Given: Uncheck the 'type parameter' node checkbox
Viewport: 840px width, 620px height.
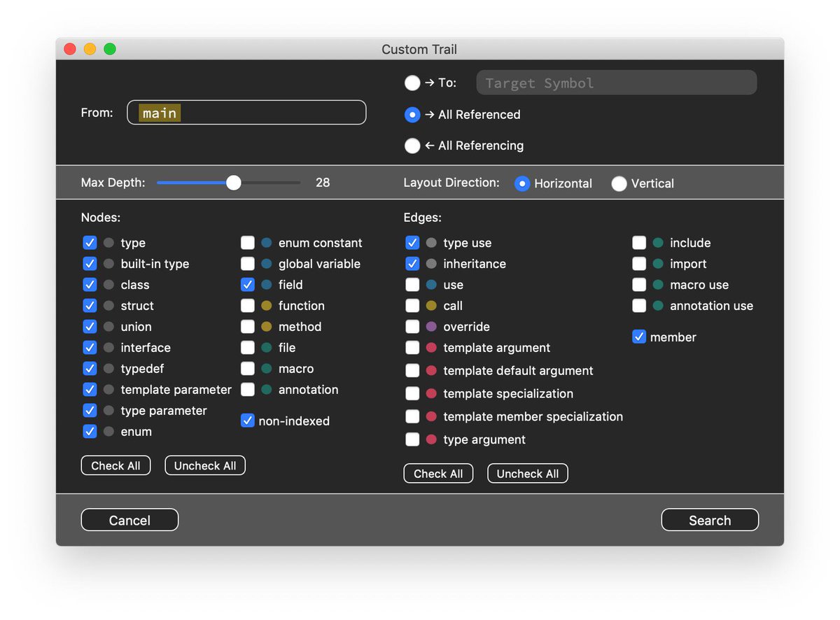Looking at the screenshot, I should (x=90, y=411).
